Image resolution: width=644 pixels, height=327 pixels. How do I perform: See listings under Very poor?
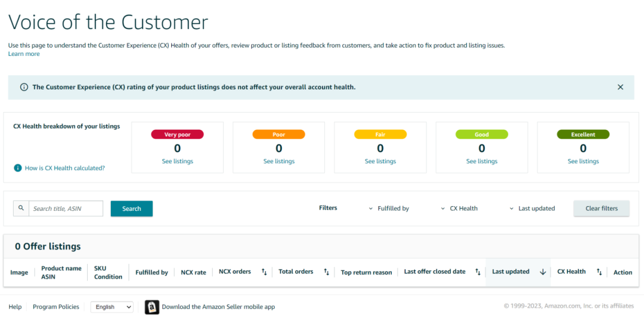(177, 161)
